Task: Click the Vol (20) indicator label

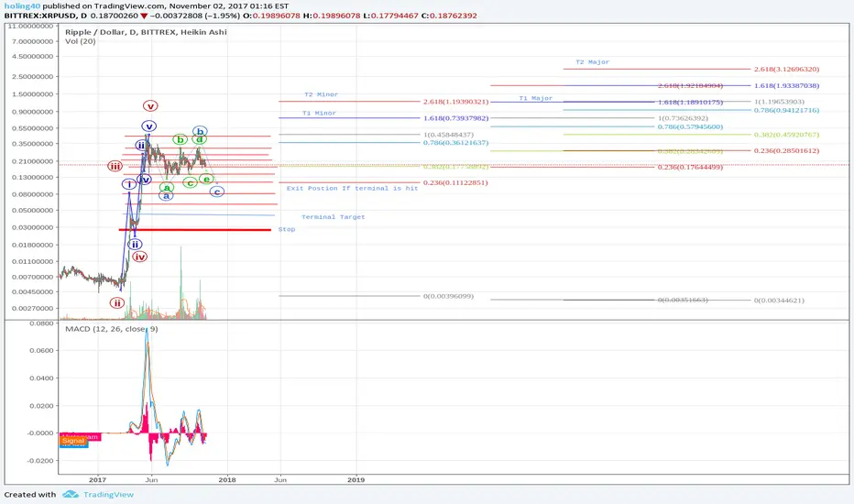Action: [x=80, y=41]
